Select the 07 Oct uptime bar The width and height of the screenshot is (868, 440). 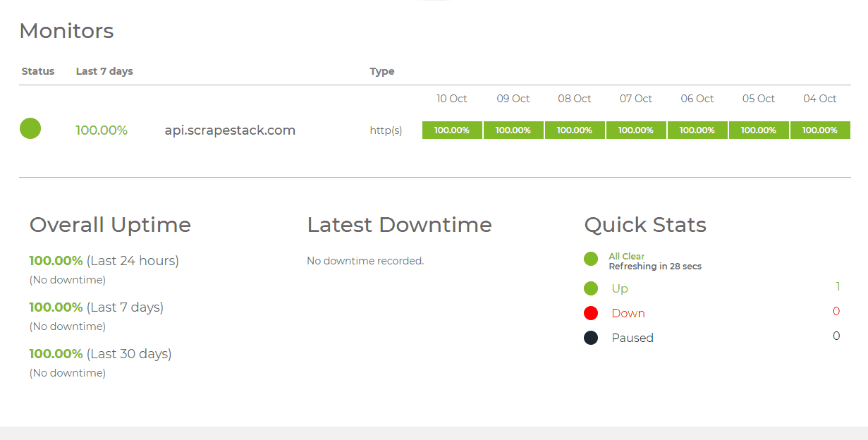point(636,130)
